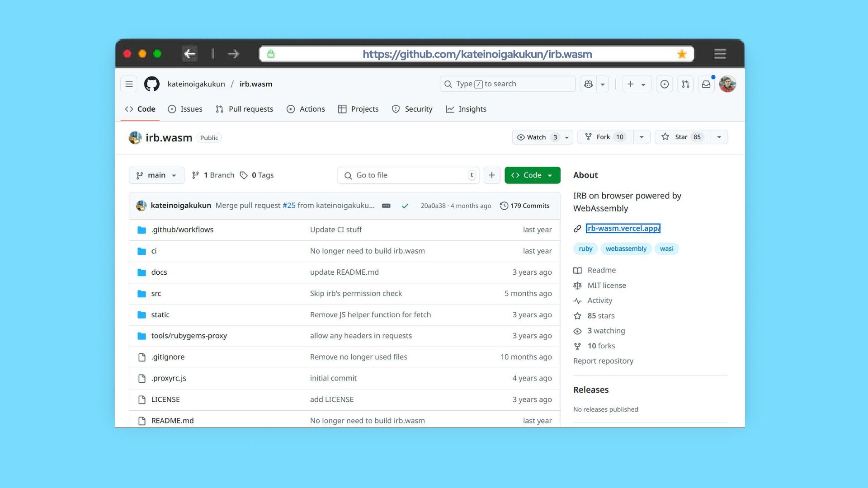868x488 pixels.
Task: Open the docs folder
Action: pyautogui.click(x=159, y=272)
